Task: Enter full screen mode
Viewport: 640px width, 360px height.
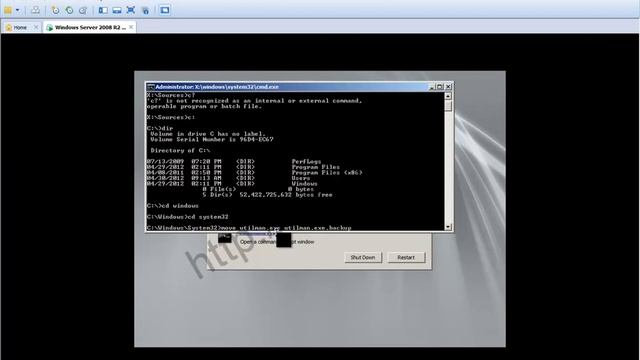Action: (x=131, y=10)
